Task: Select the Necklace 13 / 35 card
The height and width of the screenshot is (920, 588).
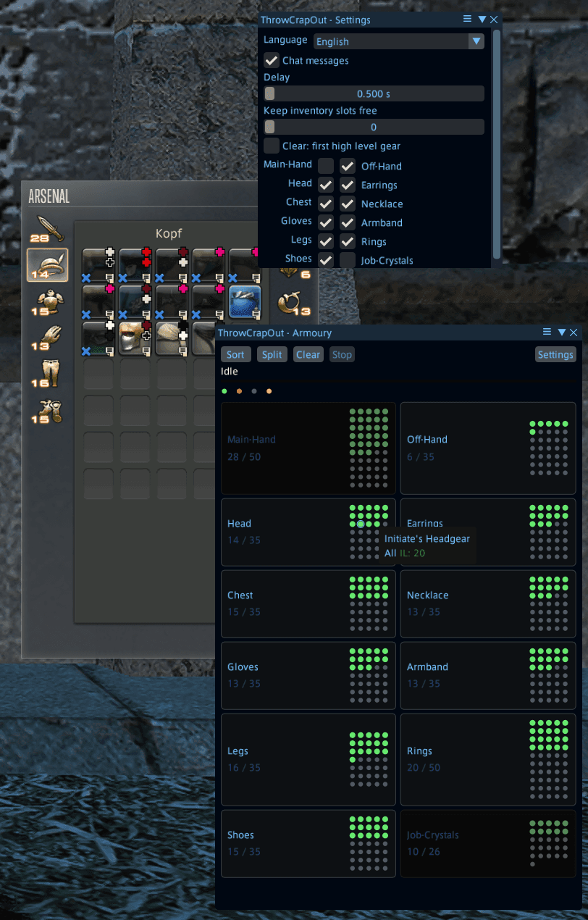Action: [x=488, y=603]
